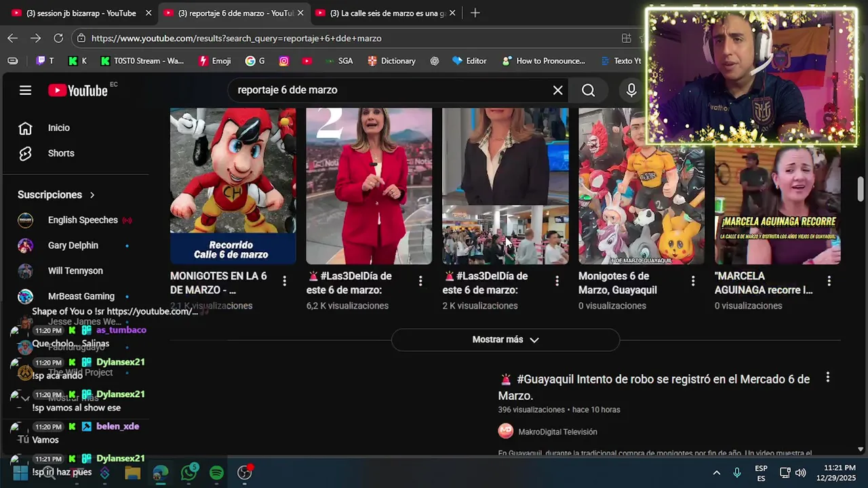Open options for MARCELA AGUINAGA short
Viewport: 868px width, 488px height.
click(x=829, y=281)
